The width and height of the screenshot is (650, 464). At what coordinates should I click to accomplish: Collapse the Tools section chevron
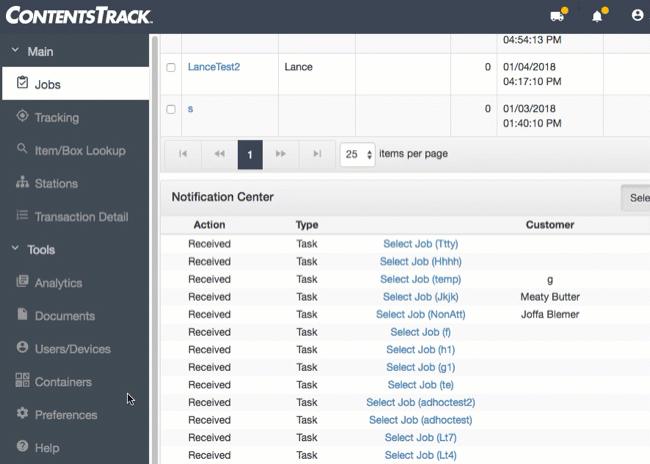click(x=15, y=248)
